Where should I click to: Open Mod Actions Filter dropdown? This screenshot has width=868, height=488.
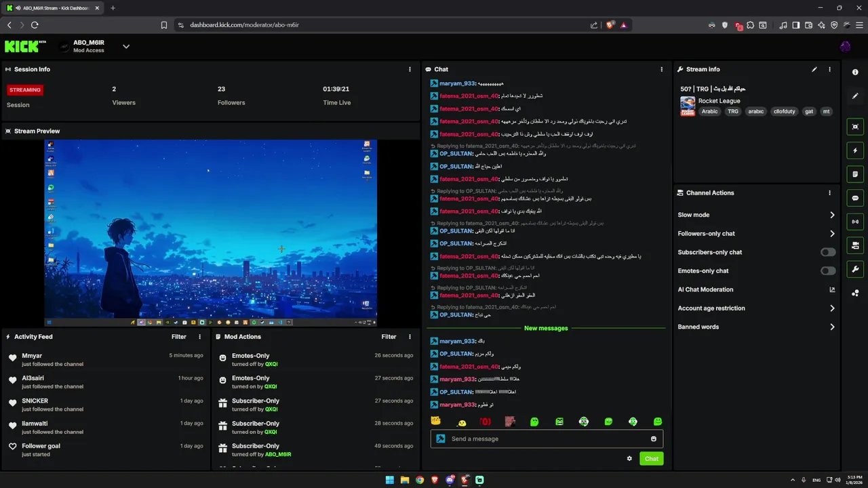(x=389, y=336)
